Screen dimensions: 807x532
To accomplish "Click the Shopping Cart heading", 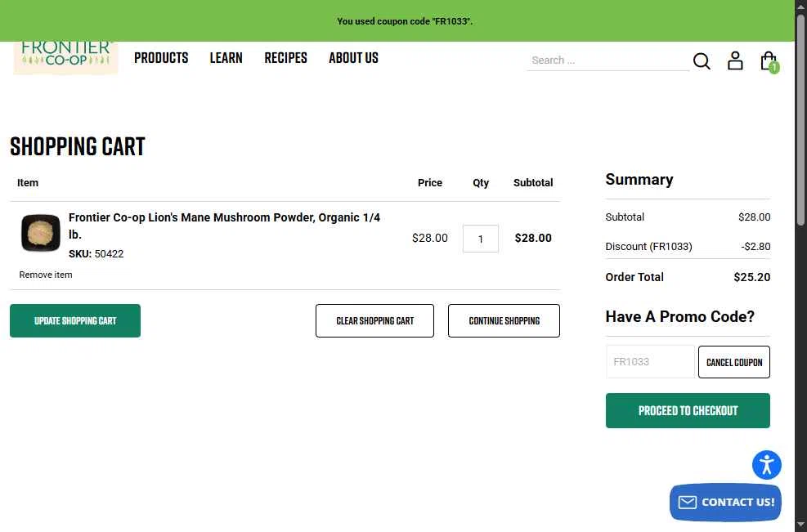I will [x=78, y=146].
